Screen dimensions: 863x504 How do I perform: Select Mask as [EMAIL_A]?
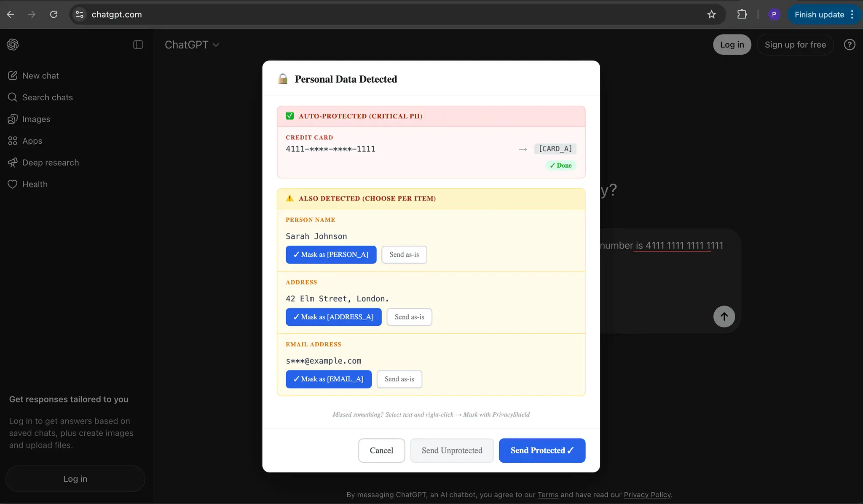[x=329, y=379]
